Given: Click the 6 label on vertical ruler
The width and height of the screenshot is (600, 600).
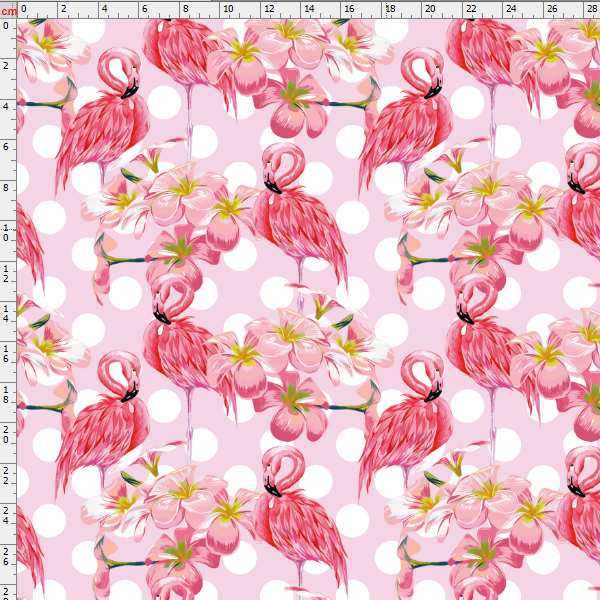Looking at the screenshot, I should (6, 147).
